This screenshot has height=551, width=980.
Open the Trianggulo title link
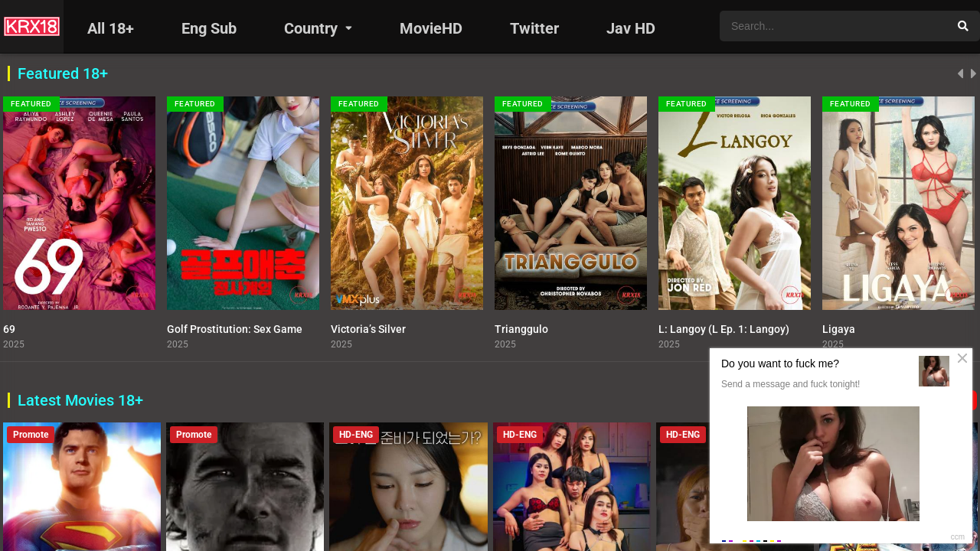521,329
